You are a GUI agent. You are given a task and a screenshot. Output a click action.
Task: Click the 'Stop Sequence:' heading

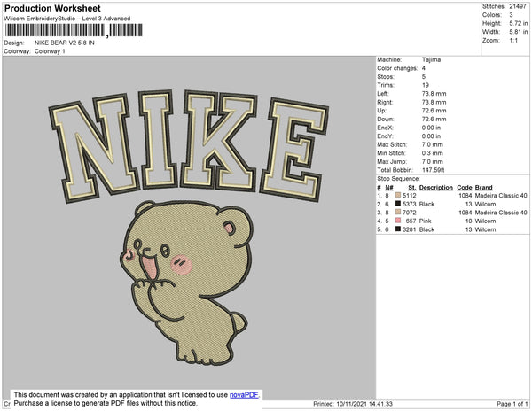[x=398, y=179]
